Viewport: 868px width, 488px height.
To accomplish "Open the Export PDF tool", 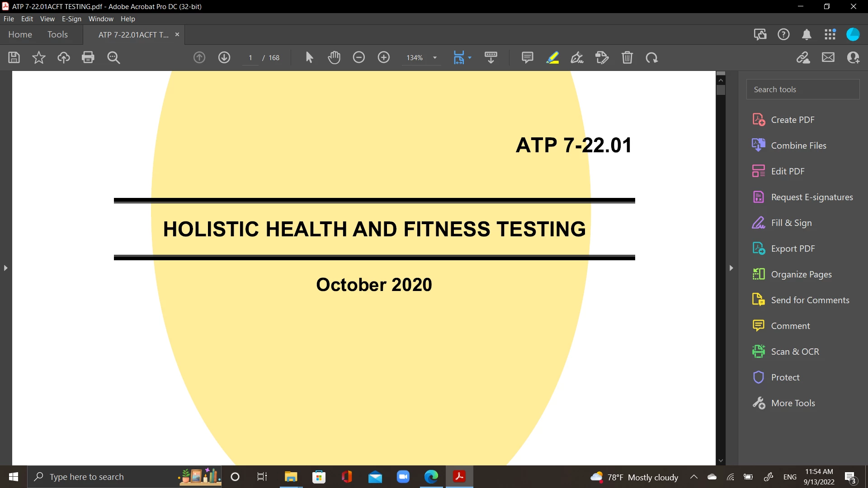I will point(793,249).
